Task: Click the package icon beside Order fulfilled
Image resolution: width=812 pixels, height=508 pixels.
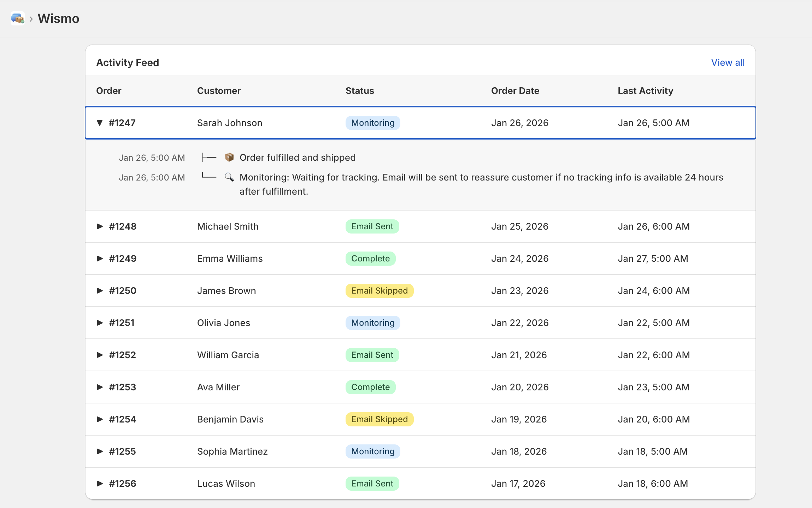Action: pyautogui.click(x=229, y=157)
